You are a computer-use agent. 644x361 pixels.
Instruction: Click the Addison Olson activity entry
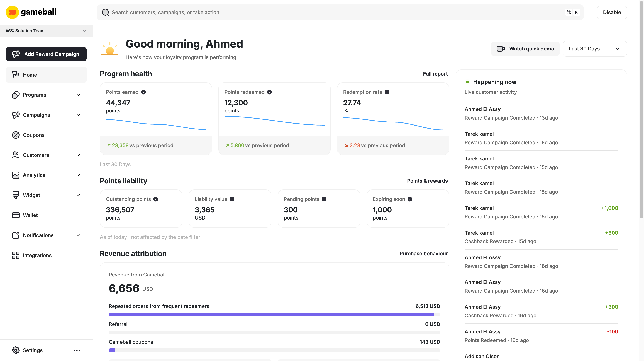tap(541, 356)
